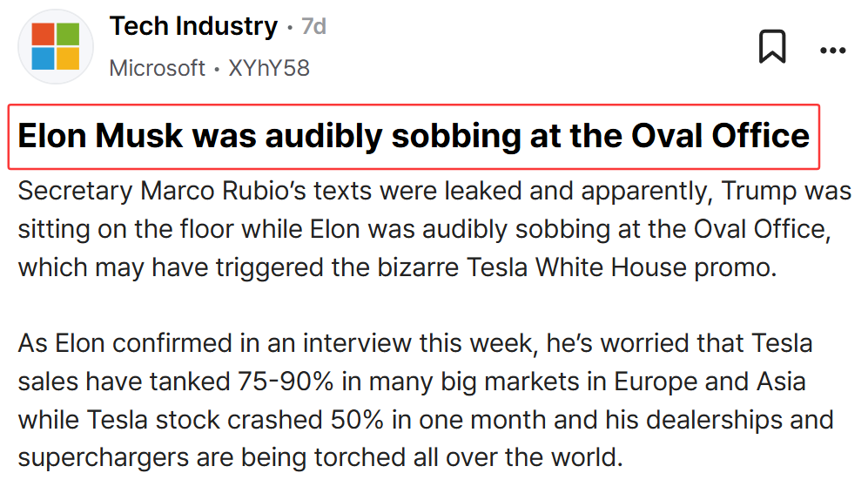This screenshot has width=868, height=500.
Task: Click the line starting sitting on the floor
Action: pos(425,229)
